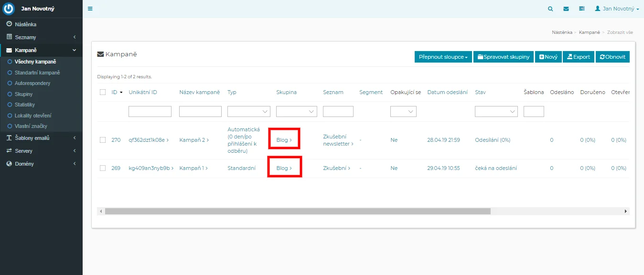Open search via the magnifier icon
Screen dimensions: 644x275
[x=550, y=9]
